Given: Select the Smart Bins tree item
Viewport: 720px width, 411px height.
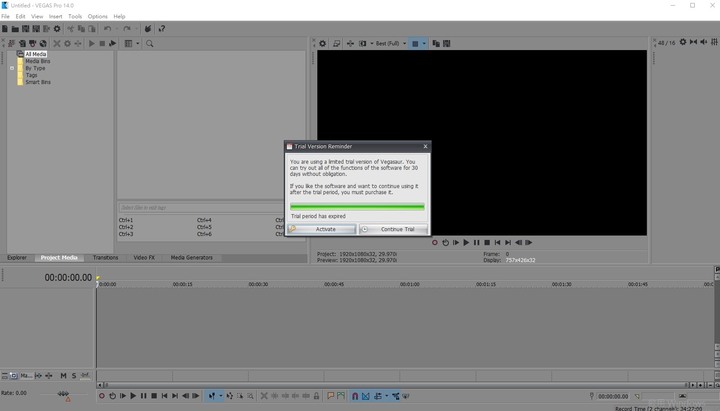Looking at the screenshot, I should (x=38, y=82).
